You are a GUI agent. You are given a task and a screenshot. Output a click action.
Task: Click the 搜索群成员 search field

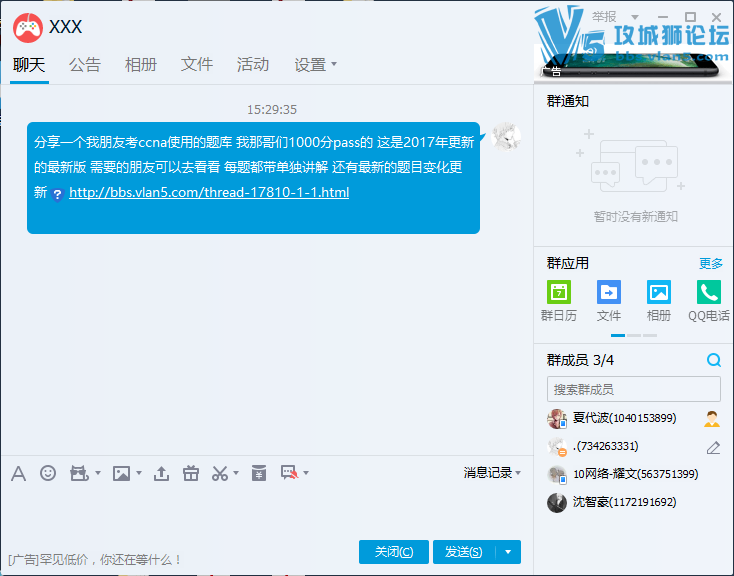(633, 389)
